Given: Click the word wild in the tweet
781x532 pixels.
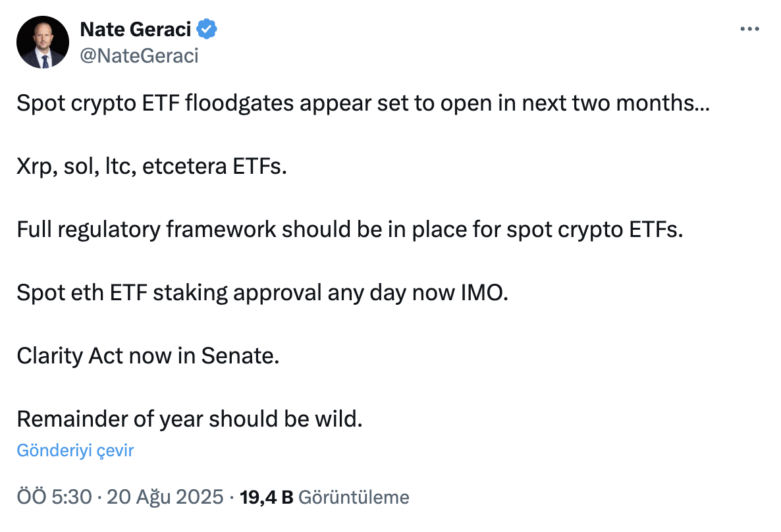Looking at the screenshot, I should [341, 419].
